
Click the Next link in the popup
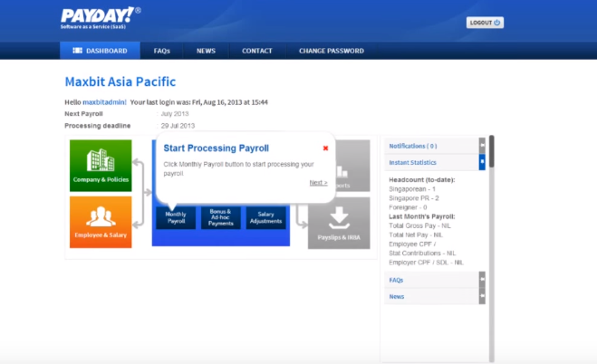click(x=318, y=183)
